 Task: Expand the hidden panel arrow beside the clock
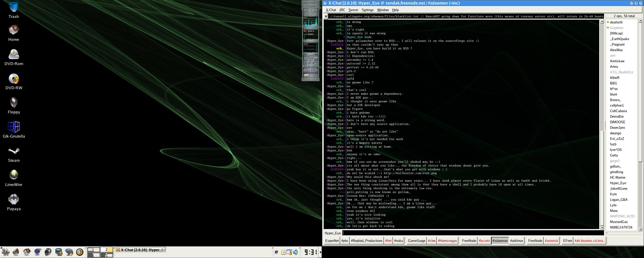320,252
